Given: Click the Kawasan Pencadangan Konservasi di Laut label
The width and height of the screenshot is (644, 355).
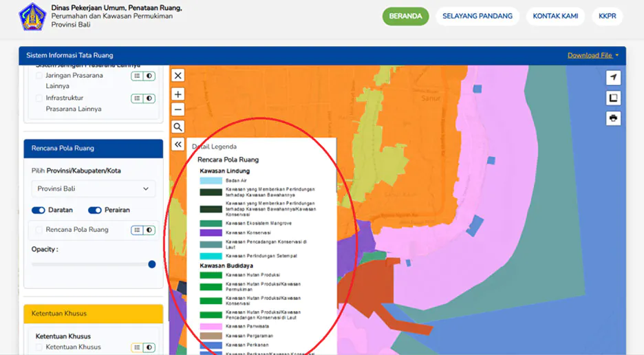Looking at the screenshot, I should click(266, 244).
